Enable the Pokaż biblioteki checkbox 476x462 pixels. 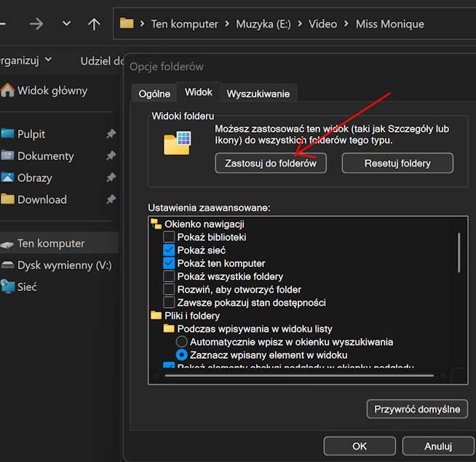(169, 237)
